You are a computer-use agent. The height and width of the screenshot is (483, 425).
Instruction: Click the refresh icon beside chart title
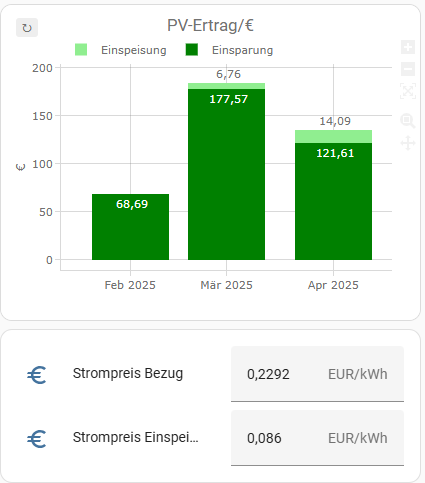[27, 28]
